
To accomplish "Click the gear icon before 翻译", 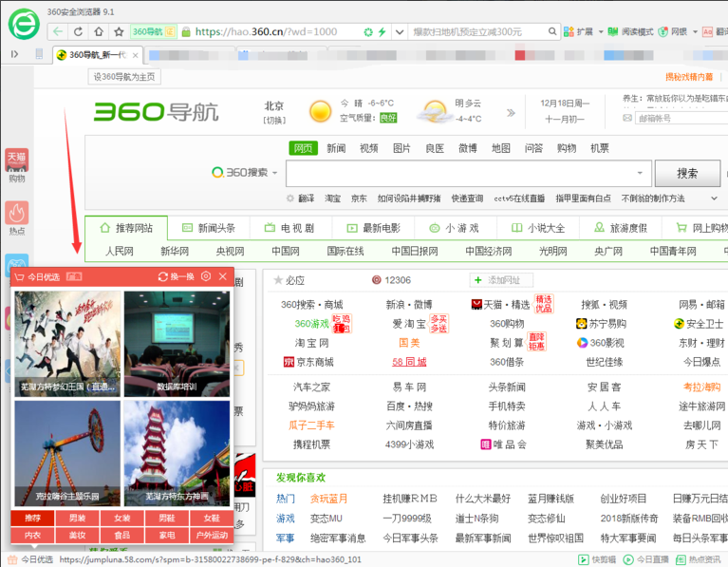I will 290,198.
